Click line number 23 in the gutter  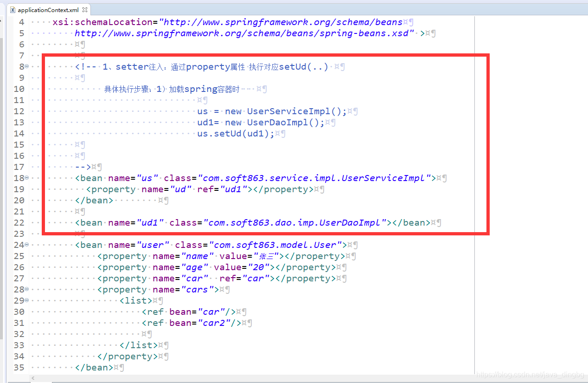pyautogui.click(x=19, y=234)
